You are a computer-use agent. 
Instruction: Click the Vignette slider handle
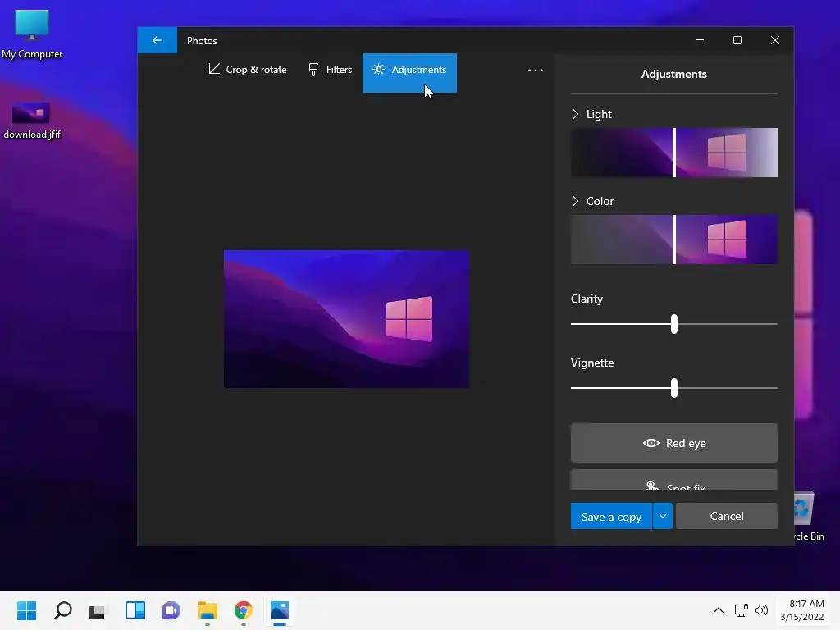[x=674, y=388]
